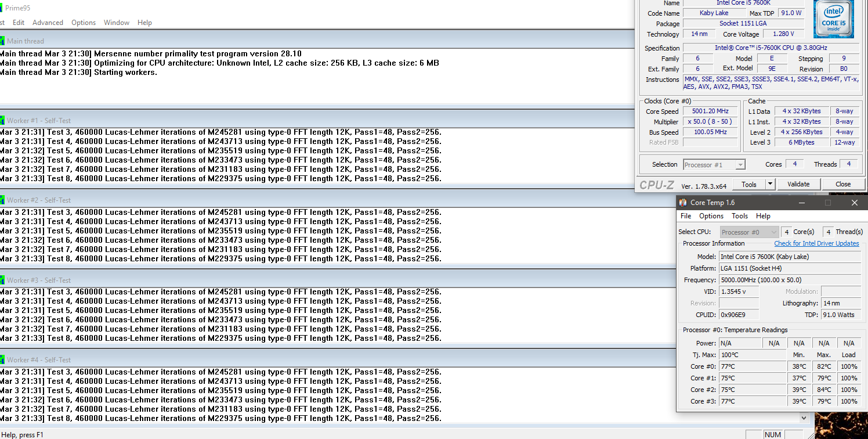Open the Edit menu in Prime95

coord(19,23)
